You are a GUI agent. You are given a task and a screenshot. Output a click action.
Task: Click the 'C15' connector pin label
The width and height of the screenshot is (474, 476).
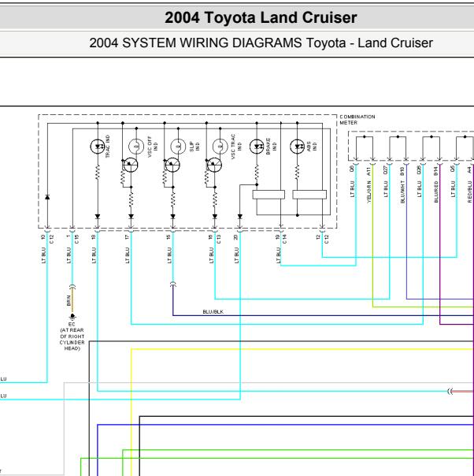[x=76, y=240]
